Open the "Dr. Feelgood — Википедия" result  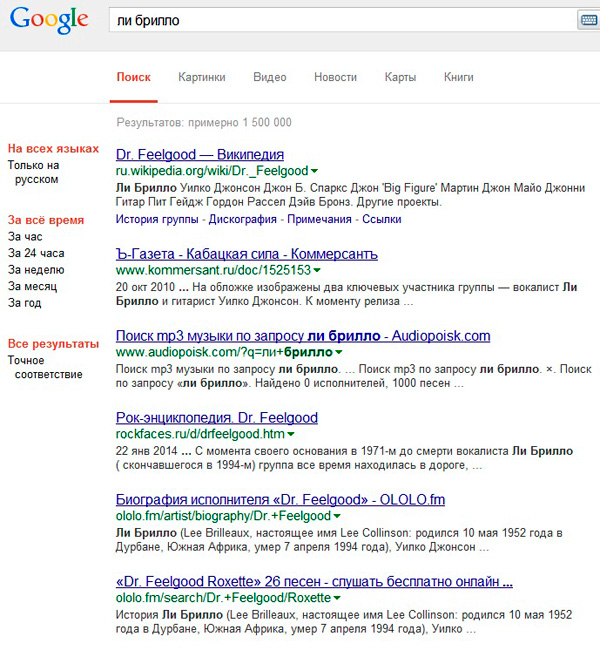[200, 155]
